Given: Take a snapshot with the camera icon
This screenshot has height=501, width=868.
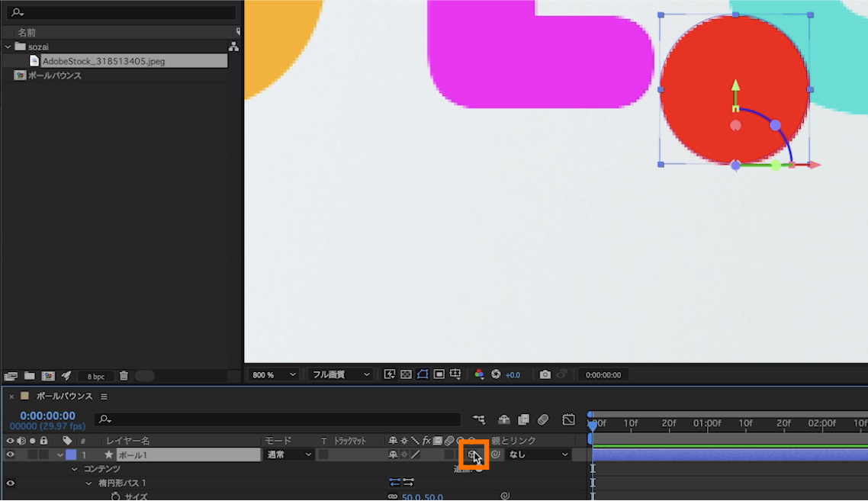Looking at the screenshot, I should (545, 374).
